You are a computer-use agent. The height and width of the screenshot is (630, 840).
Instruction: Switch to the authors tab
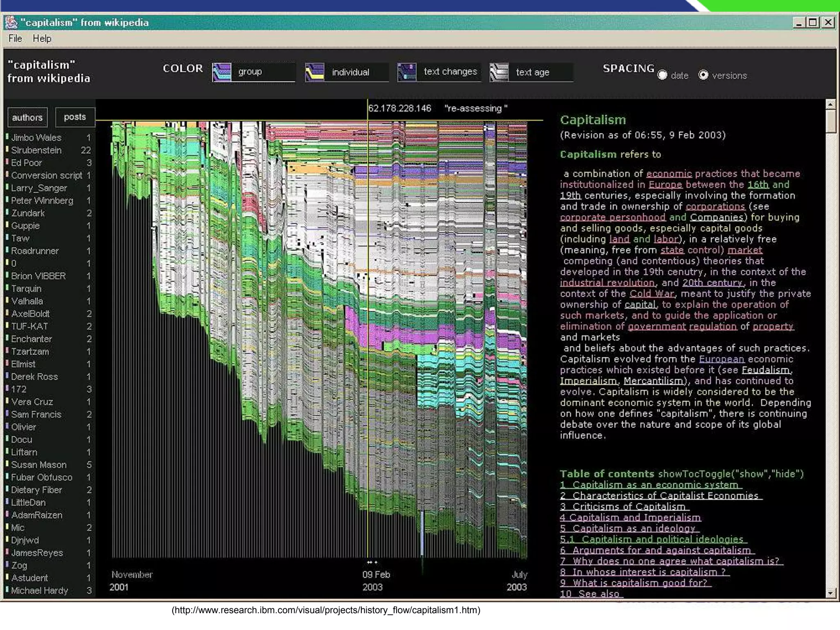click(27, 118)
